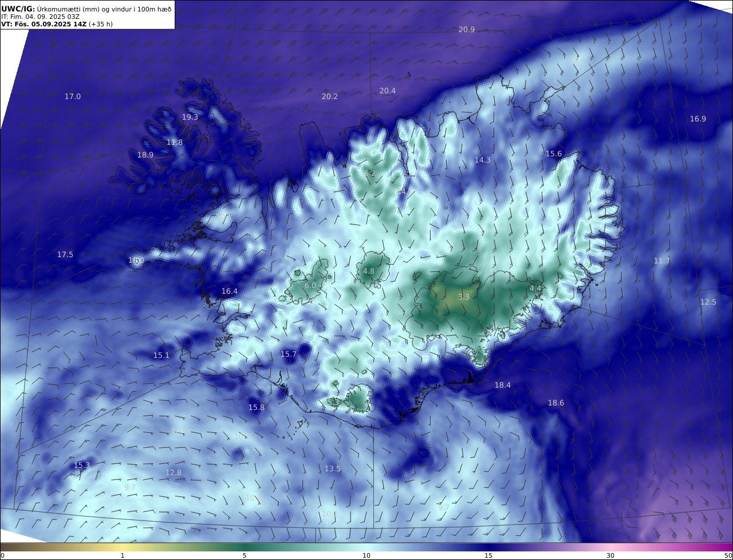Click the 15.6 value on the map
The height and width of the screenshot is (560, 733).
click(554, 154)
